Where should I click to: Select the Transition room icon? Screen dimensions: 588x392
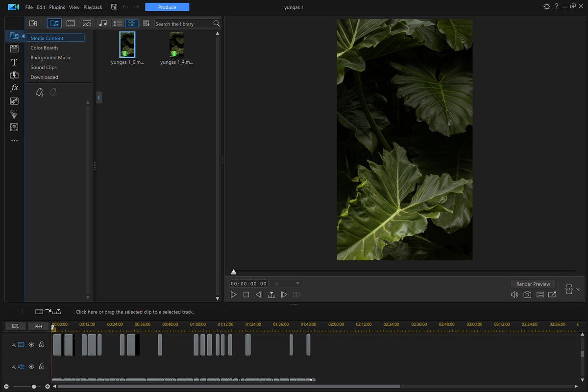[14, 75]
